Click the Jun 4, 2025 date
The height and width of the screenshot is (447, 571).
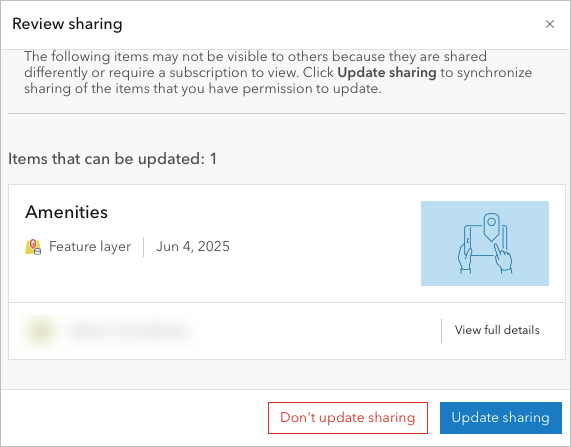(x=193, y=247)
